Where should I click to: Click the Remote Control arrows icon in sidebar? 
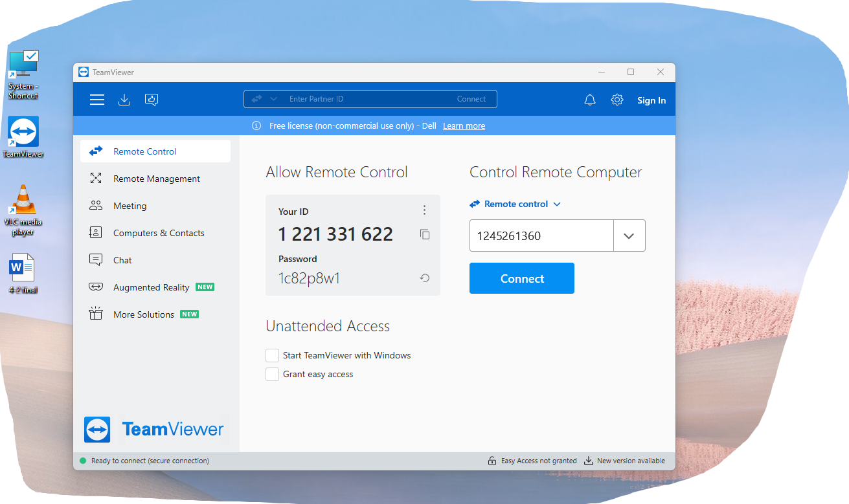(96, 151)
